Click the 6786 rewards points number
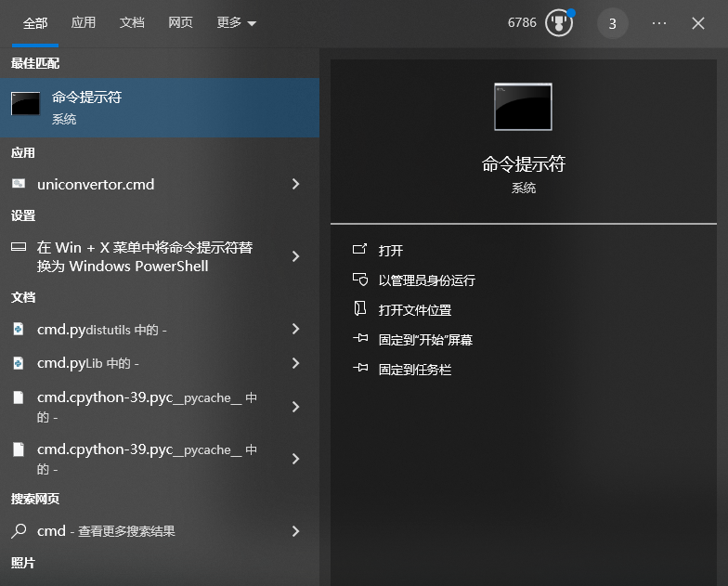 522,22
